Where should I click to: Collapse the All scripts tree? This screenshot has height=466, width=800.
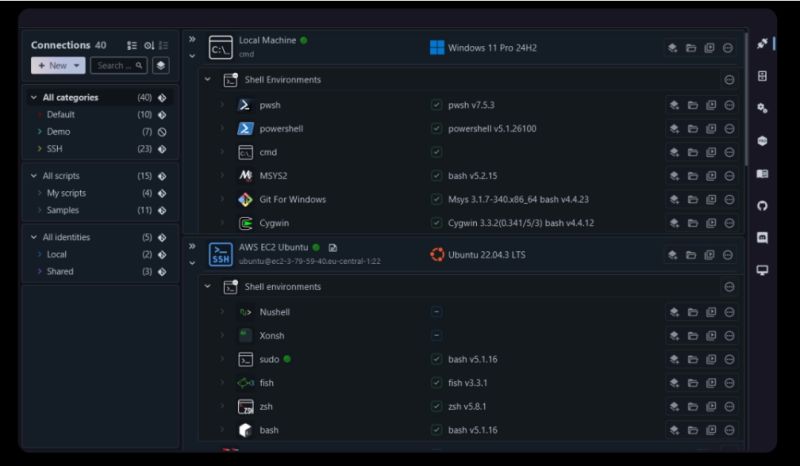point(34,176)
